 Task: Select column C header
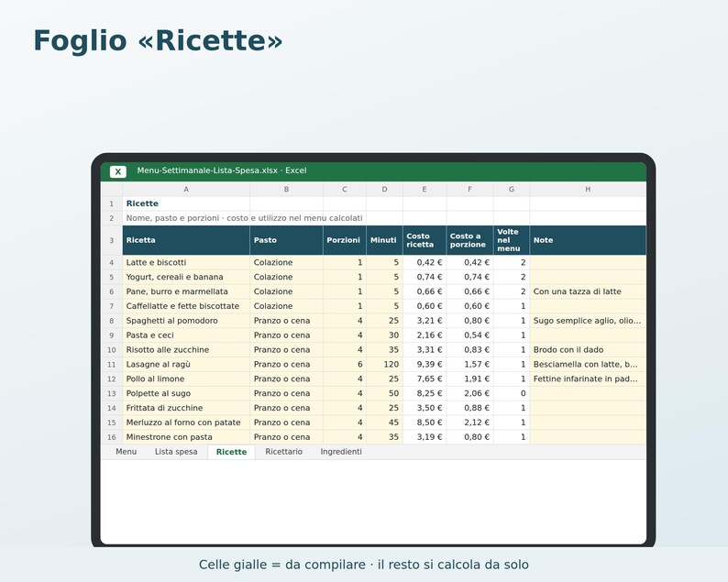coord(345,189)
